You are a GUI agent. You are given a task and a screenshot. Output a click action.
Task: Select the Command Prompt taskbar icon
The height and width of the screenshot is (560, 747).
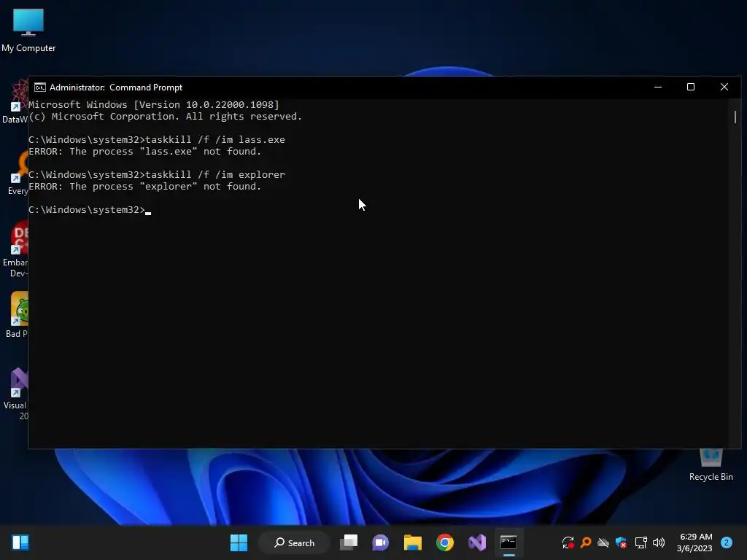(x=508, y=542)
